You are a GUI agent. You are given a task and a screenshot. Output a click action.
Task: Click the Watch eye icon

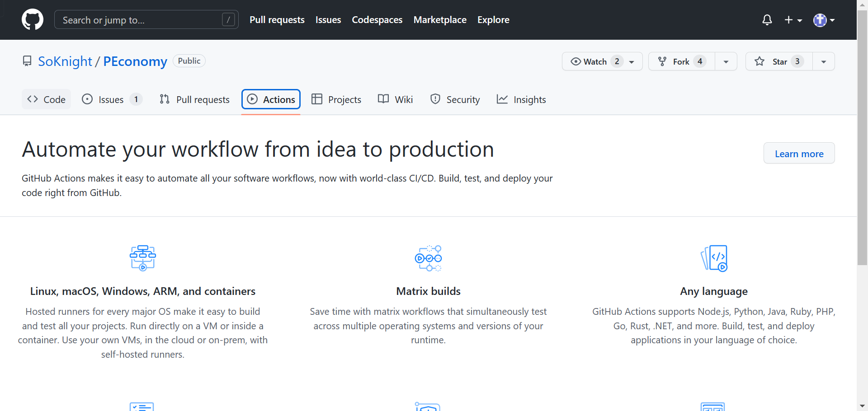(x=576, y=61)
